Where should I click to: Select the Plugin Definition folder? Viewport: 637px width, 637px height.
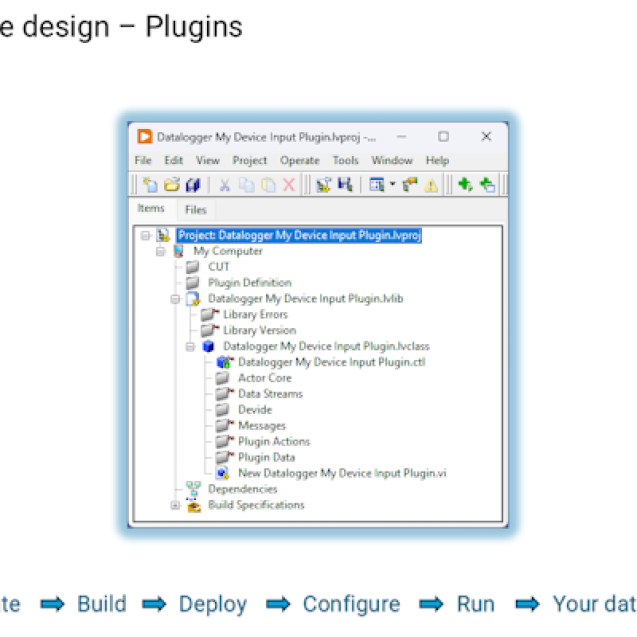click(x=249, y=283)
